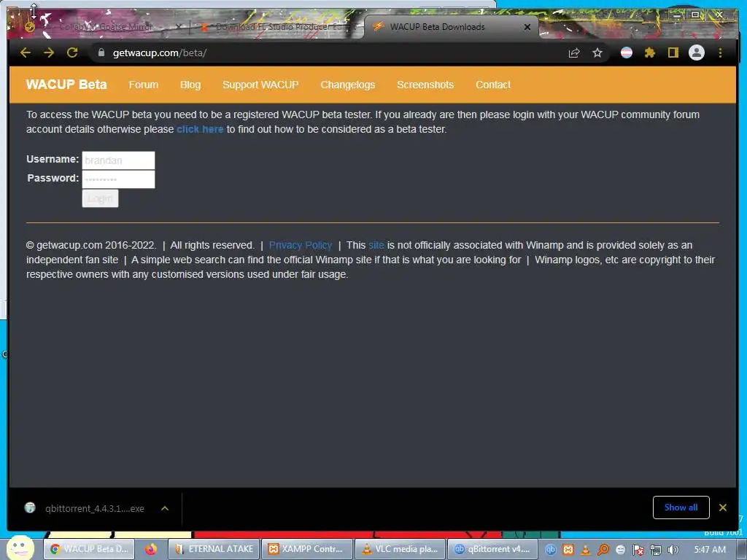Image resolution: width=747 pixels, height=560 pixels.
Task: Focus the Username field
Action: tap(119, 160)
